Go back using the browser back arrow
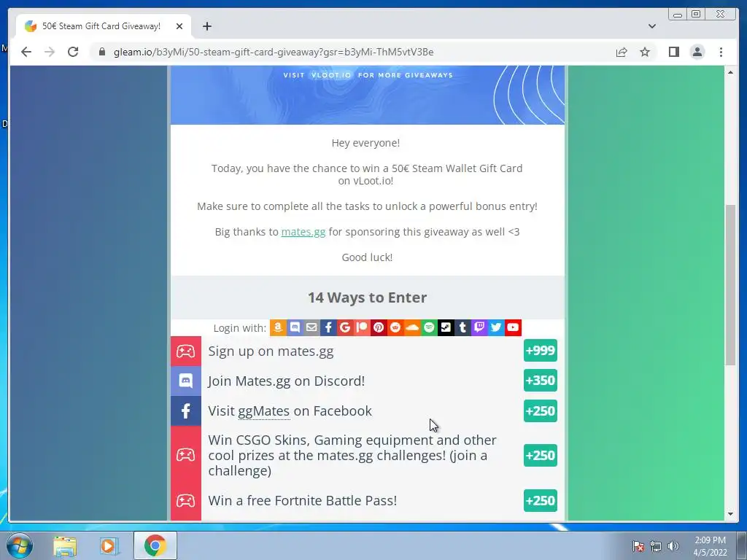This screenshot has height=560, width=747. pos(26,52)
